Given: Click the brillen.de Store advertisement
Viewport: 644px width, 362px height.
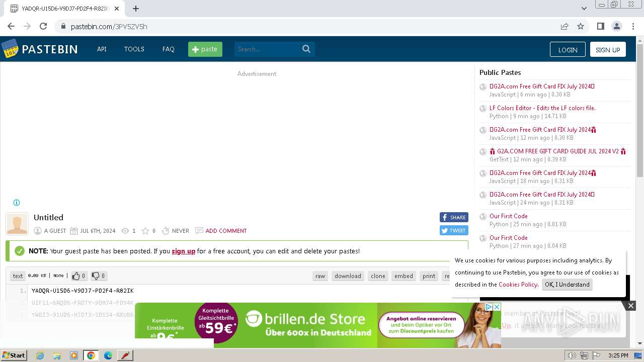Looking at the screenshot, I should pos(318,325).
